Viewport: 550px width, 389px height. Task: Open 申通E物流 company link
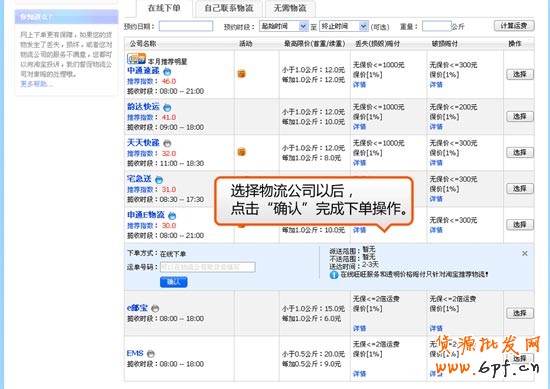coord(146,215)
